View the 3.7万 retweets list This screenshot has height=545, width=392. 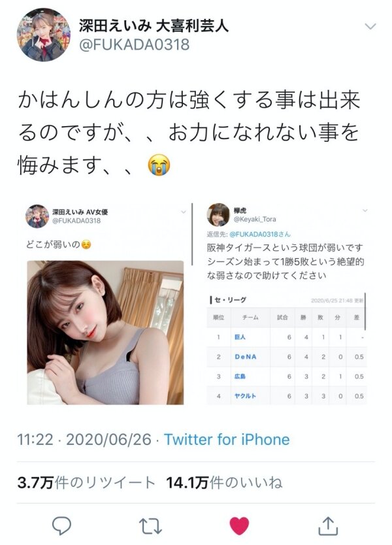86,482
